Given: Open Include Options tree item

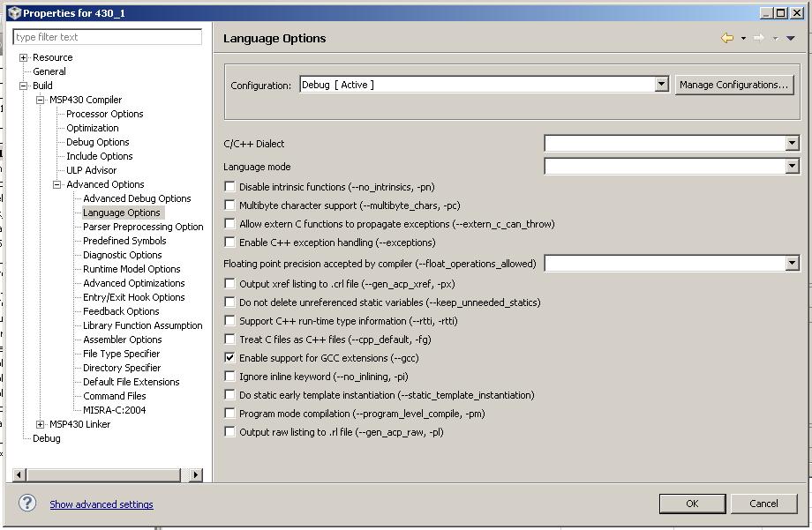Looking at the screenshot, I should click(x=100, y=156).
